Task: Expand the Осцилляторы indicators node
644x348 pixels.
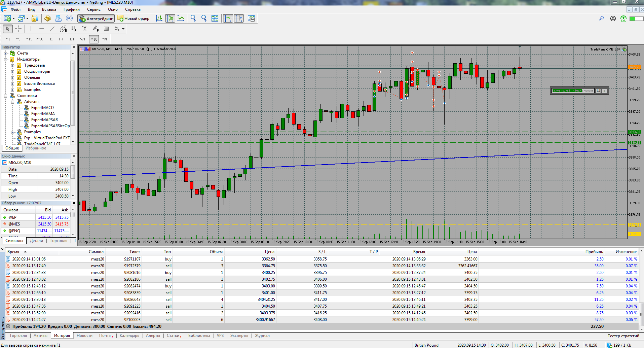Action: [12, 71]
